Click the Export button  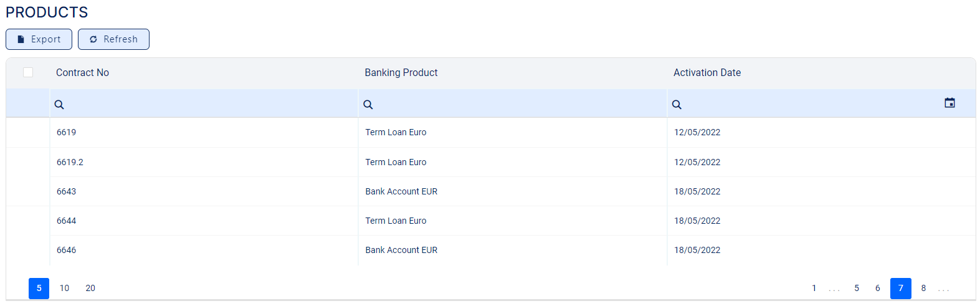[39, 39]
